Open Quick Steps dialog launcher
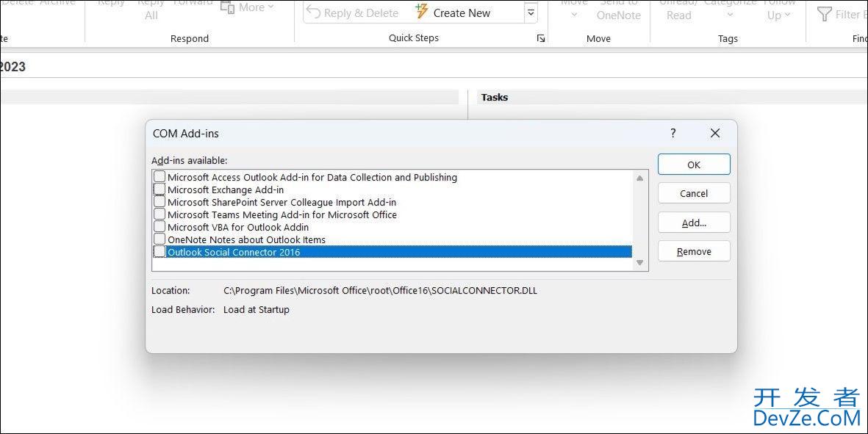Viewport: 868px width, 434px height. pyautogui.click(x=541, y=38)
